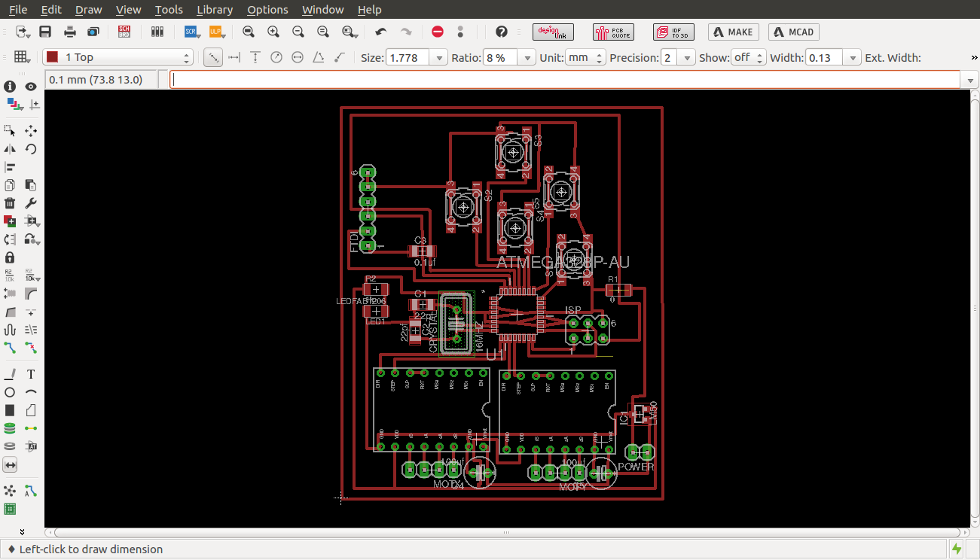Click the MAKE button

733,32
